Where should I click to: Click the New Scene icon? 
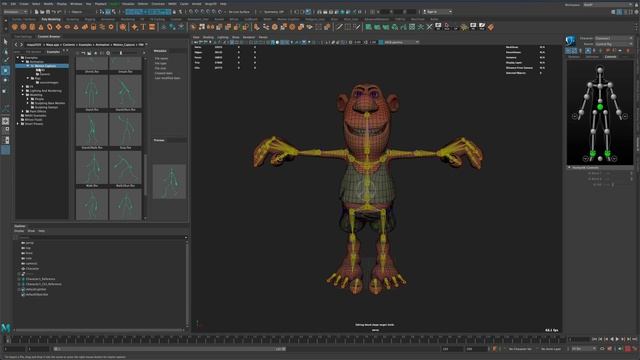pyautogui.click(x=36, y=12)
